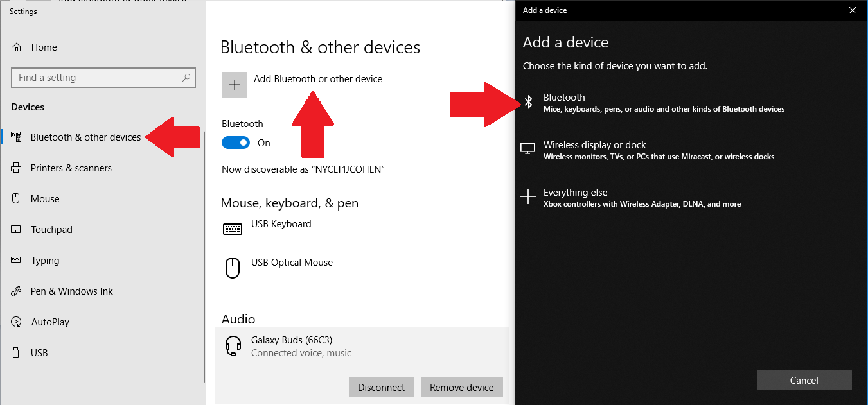Image resolution: width=868 pixels, height=405 pixels.
Task: Select Bluetooth & other devices in sidebar
Action: click(85, 137)
